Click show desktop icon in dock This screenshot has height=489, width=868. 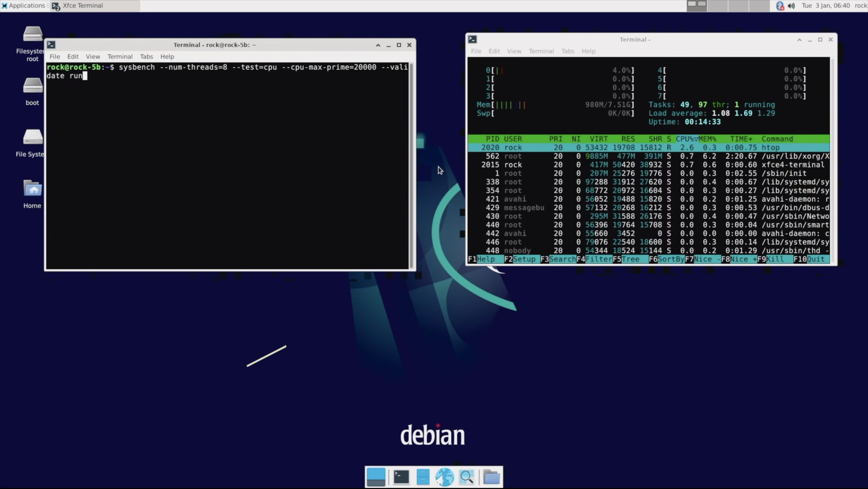click(x=376, y=477)
